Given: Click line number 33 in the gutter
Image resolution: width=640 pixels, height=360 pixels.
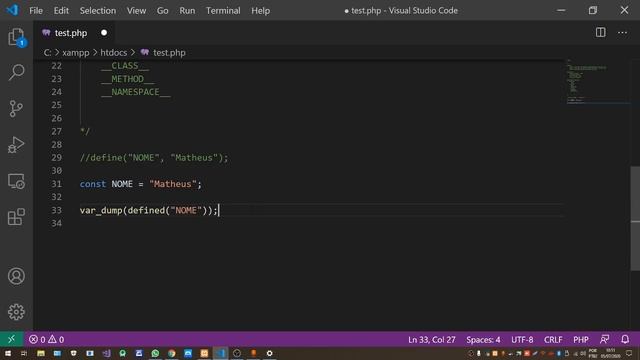Looking at the screenshot, I should click(x=56, y=210).
